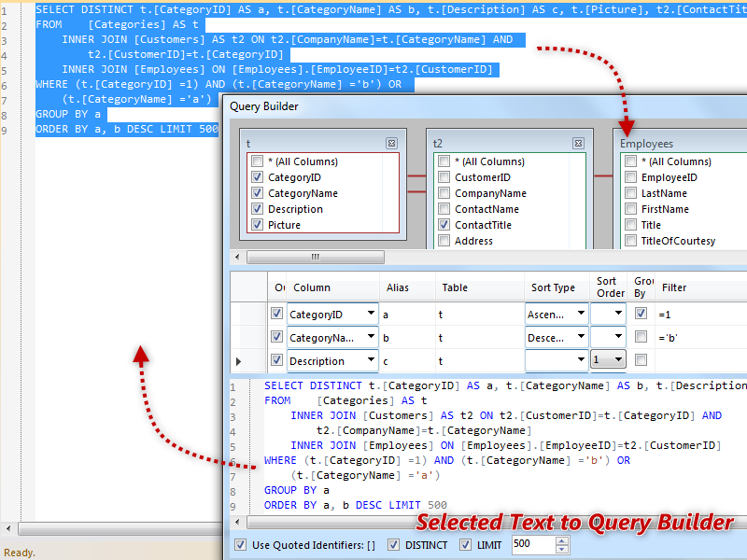Click the Employees table box title
Viewport: 747px width, 560px height.
(x=646, y=144)
